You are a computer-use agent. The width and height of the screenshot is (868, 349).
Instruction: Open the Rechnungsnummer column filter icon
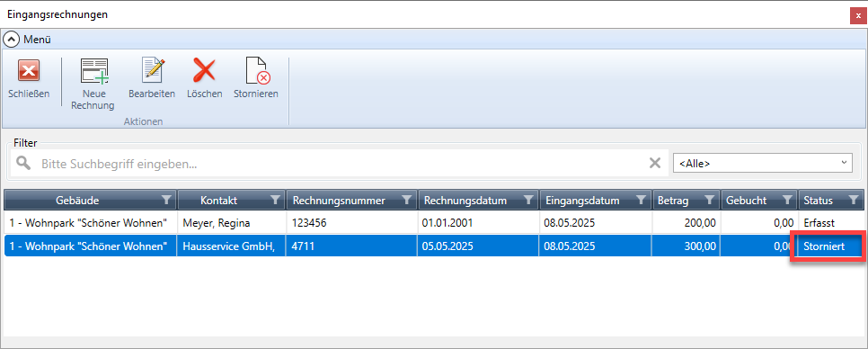coord(406,200)
